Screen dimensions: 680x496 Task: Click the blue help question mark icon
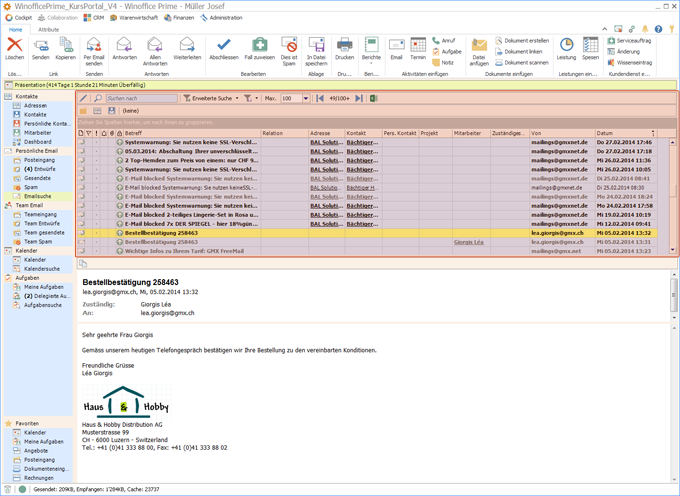click(658, 29)
